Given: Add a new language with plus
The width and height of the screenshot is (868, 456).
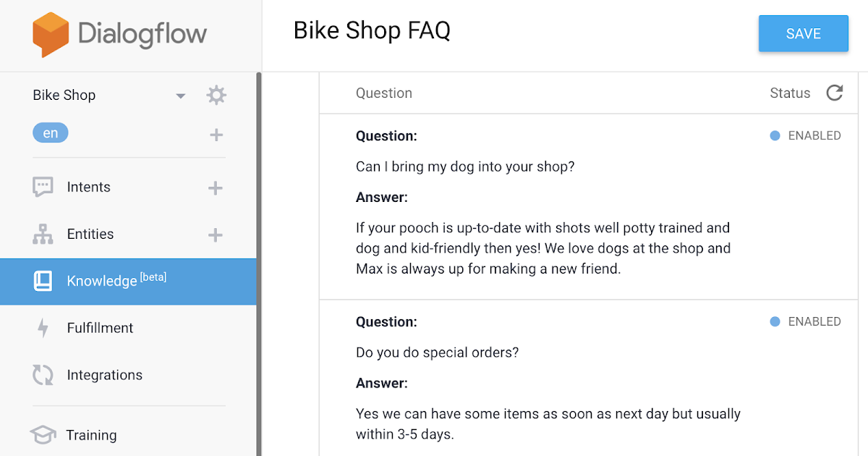Looking at the screenshot, I should (x=216, y=135).
